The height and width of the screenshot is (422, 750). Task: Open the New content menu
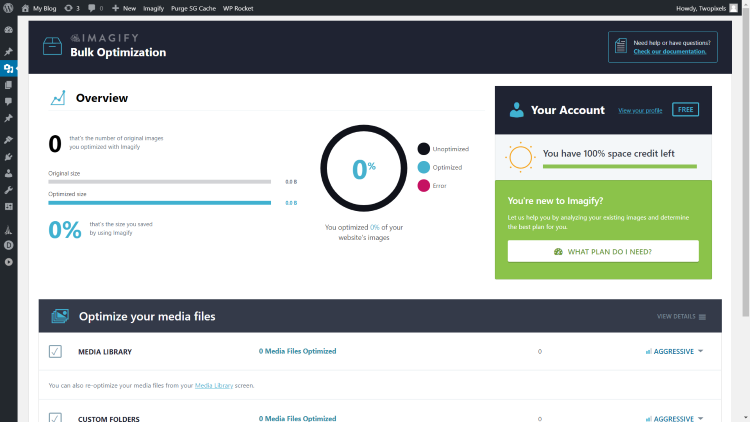click(x=124, y=8)
